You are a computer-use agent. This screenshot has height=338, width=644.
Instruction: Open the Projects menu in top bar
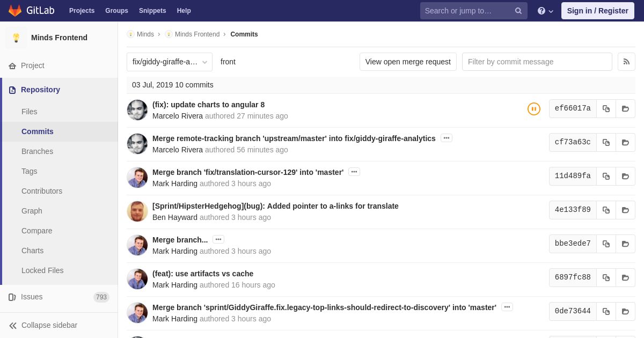point(82,11)
